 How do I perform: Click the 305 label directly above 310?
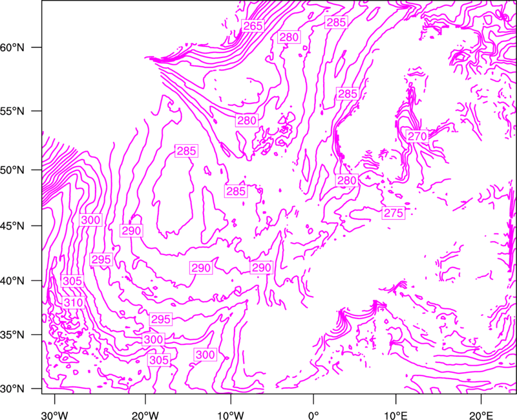coord(72,281)
